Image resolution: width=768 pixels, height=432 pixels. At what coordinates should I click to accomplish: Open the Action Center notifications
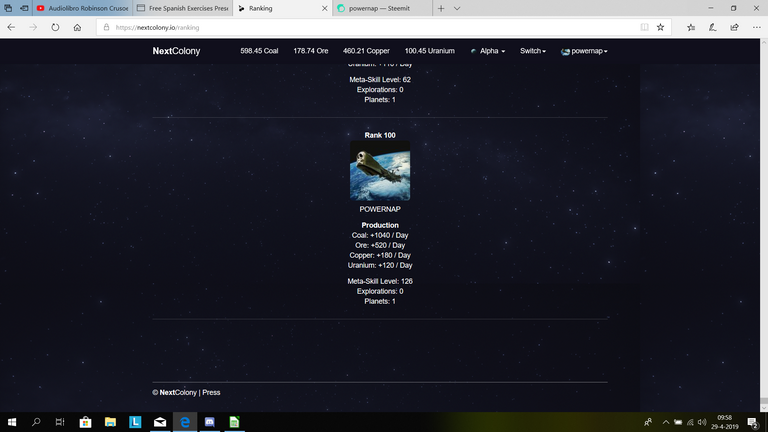click(x=753, y=422)
